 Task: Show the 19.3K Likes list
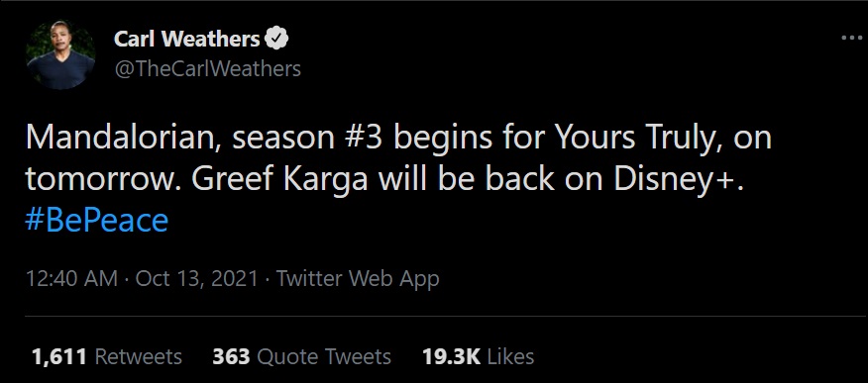point(479,356)
